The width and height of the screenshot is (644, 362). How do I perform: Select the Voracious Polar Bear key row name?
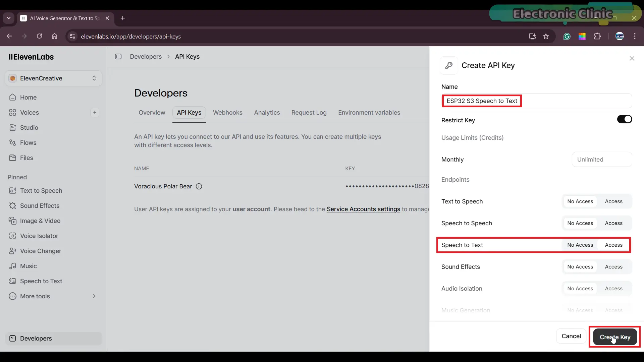pyautogui.click(x=163, y=186)
